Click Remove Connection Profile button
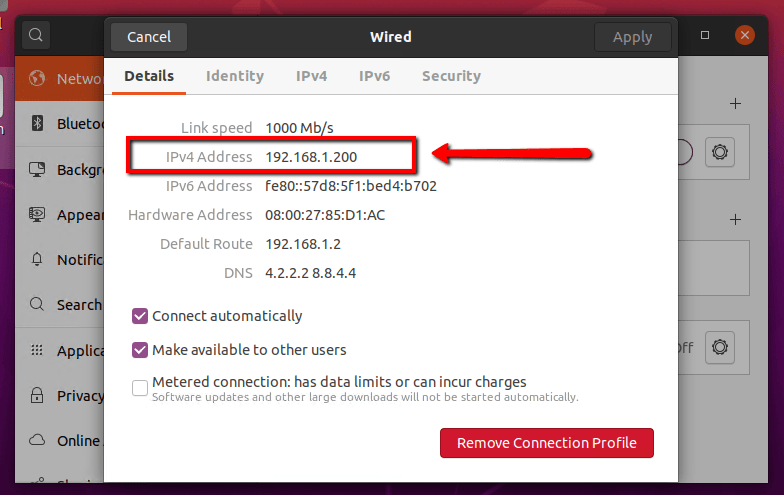Image resolution: width=784 pixels, height=495 pixels. (547, 442)
